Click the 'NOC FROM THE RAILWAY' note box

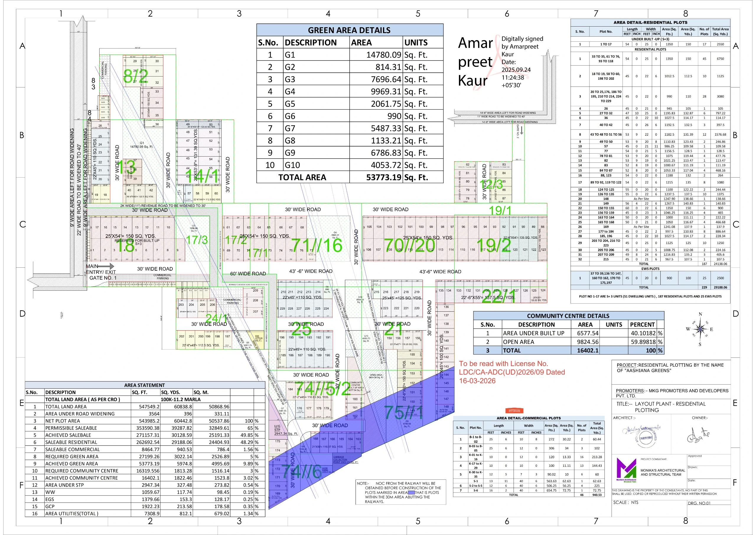pos(401,492)
